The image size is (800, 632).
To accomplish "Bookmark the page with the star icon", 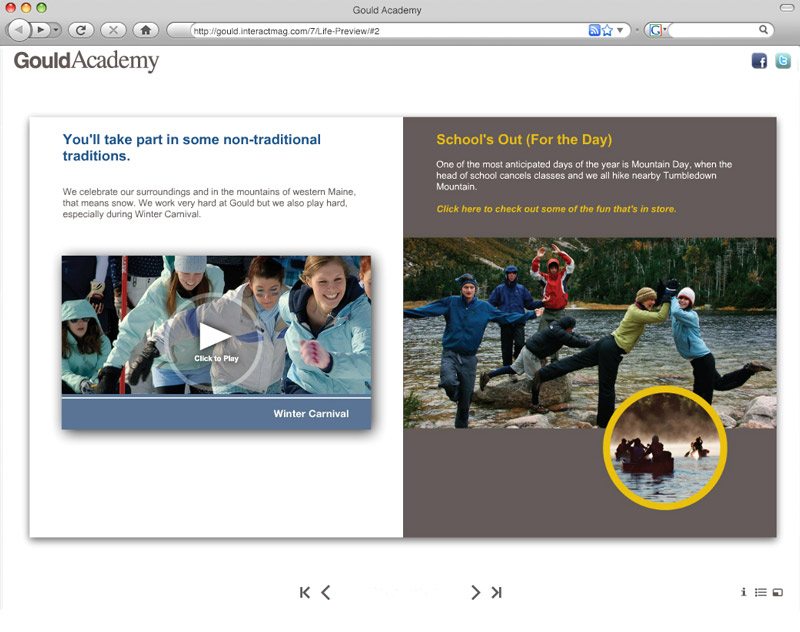I will coord(607,30).
